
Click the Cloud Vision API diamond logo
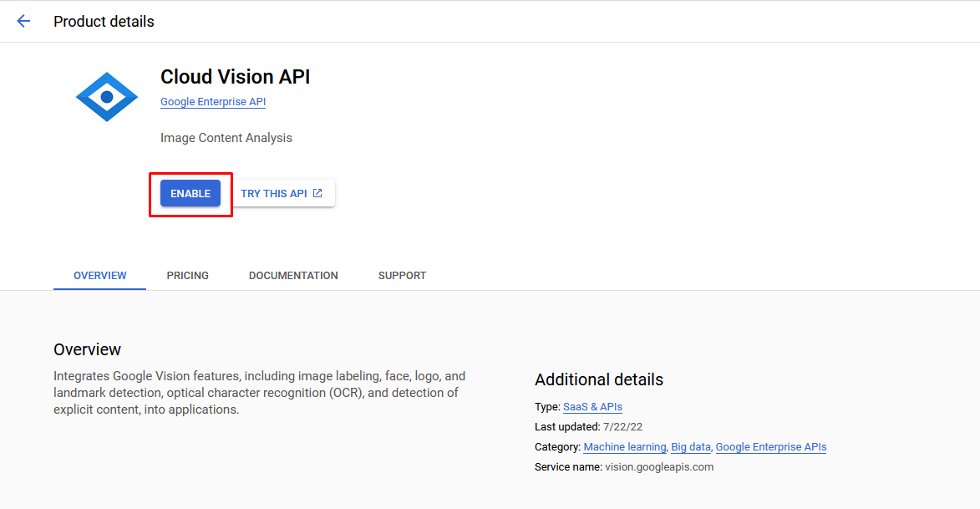107,97
